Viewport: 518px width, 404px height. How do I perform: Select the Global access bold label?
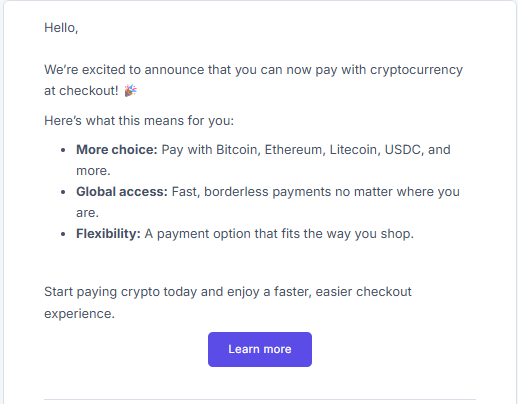(122, 192)
